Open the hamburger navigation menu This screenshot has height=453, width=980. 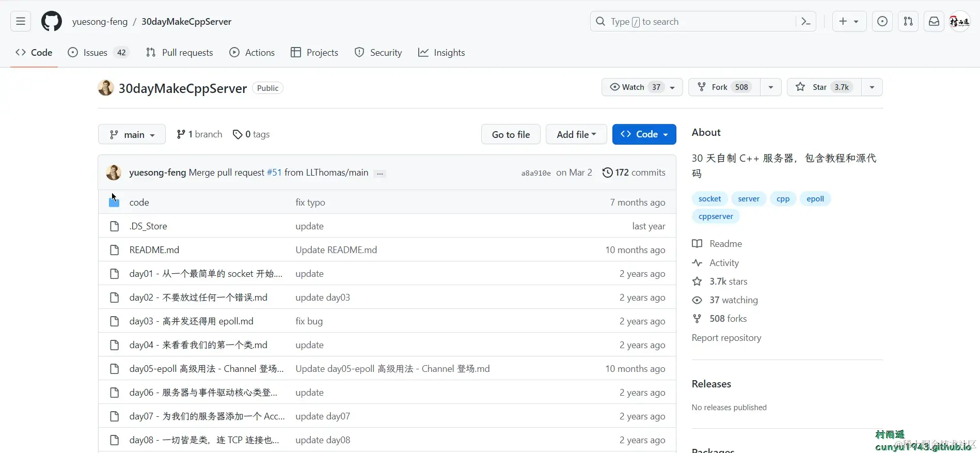tap(21, 21)
